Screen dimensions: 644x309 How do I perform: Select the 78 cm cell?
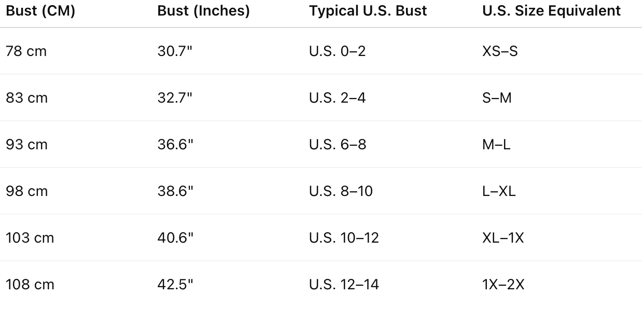[x=26, y=51]
